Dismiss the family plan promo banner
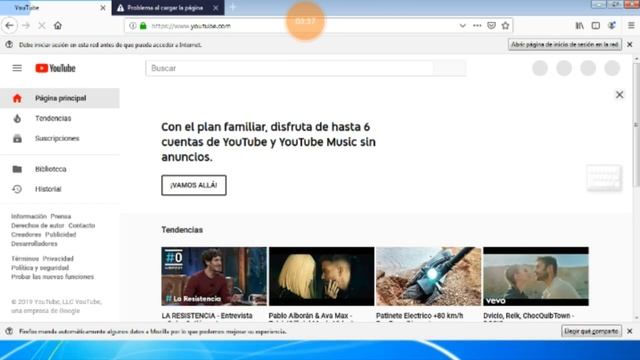 pos(619,95)
